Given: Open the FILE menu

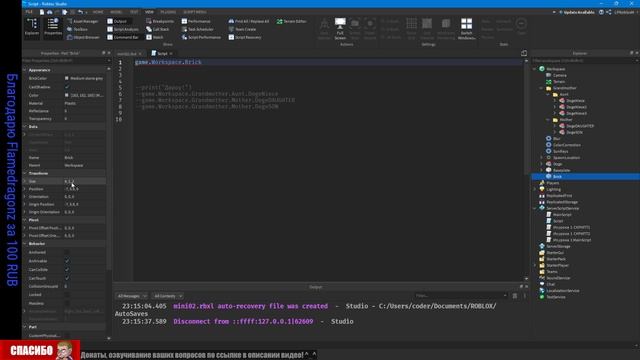Looking at the screenshot, I should pos(29,12).
